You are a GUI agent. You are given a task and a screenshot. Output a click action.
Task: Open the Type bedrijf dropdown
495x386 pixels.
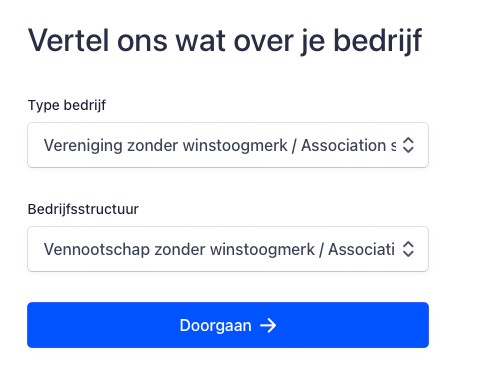pyautogui.click(x=228, y=145)
